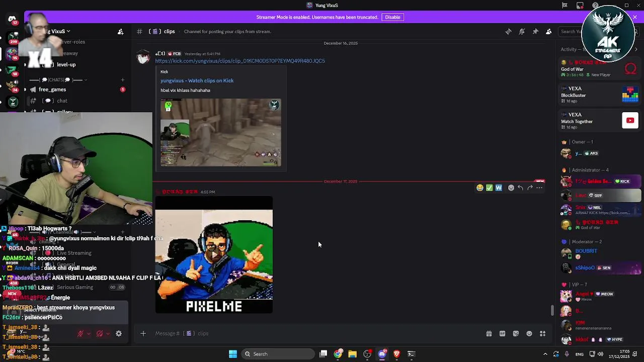Click the taskbar Search box
Screen dimensions: 644x362
coord(277,354)
